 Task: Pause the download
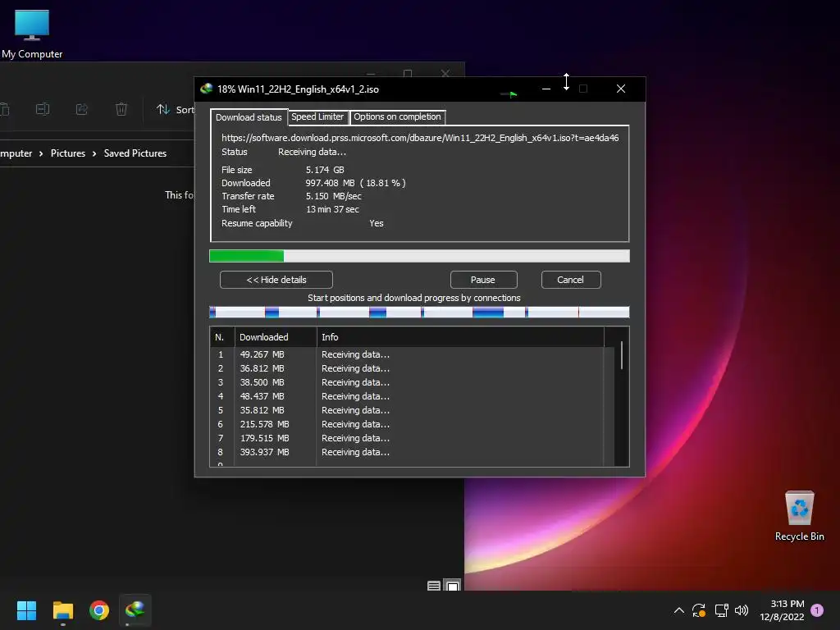point(483,280)
